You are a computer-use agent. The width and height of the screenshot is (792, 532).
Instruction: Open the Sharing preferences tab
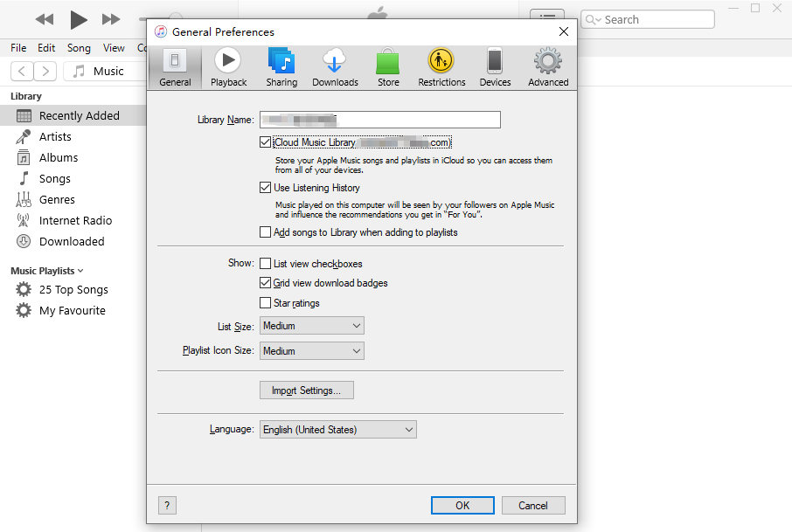tap(281, 67)
